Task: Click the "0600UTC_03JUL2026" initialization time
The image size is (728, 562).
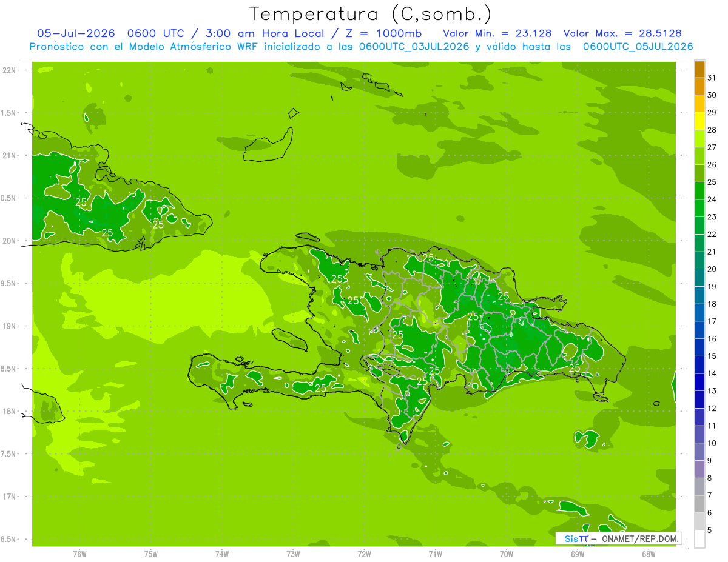Action: pyautogui.click(x=414, y=47)
